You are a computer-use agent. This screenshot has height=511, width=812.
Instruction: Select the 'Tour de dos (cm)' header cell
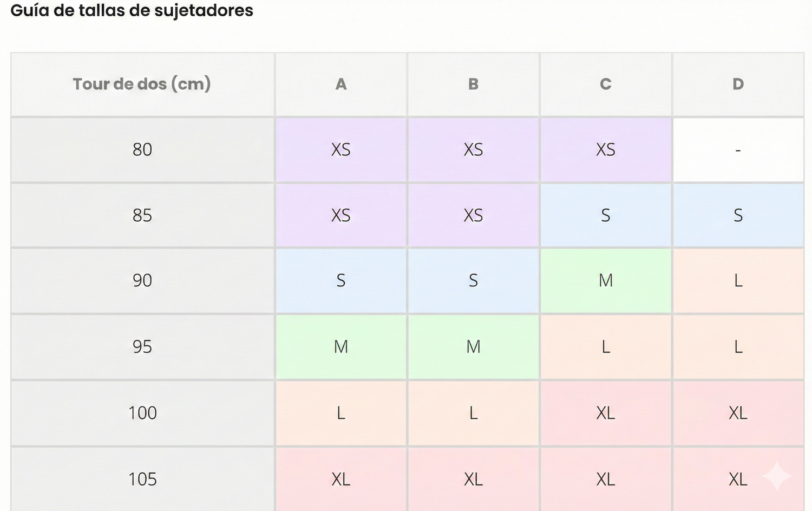click(142, 84)
